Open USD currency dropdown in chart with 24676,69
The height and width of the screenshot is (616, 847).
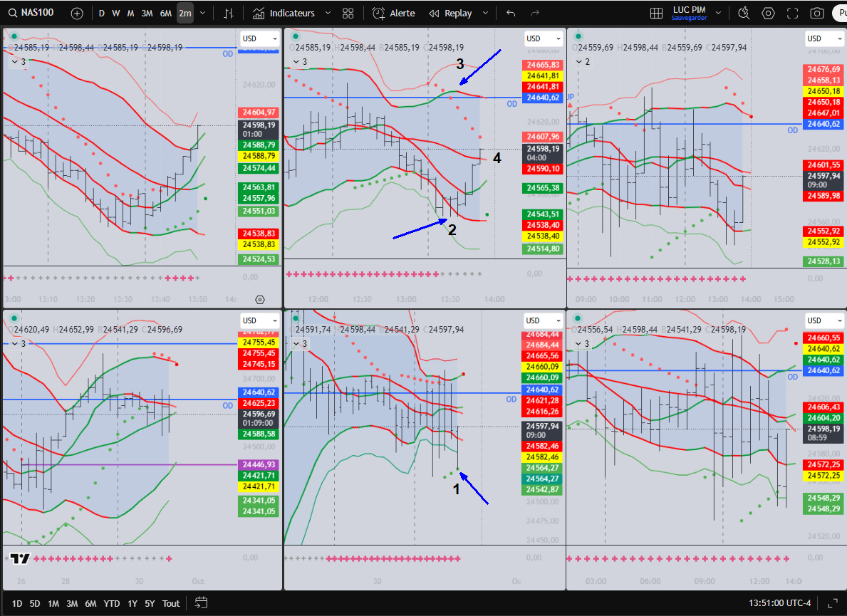click(x=824, y=38)
